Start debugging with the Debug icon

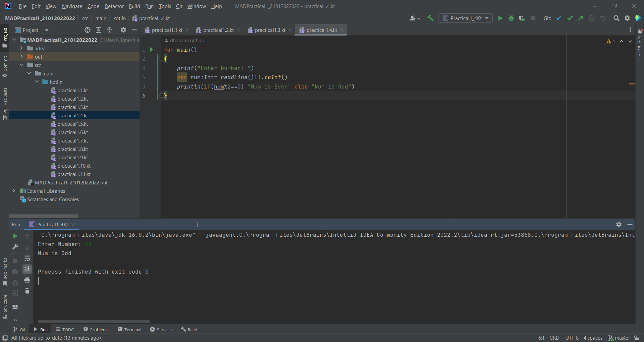[x=511, y=18]
